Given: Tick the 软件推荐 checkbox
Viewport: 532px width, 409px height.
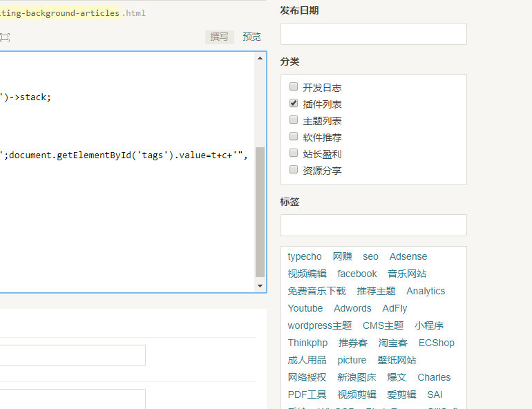Looking at the screenshot, I should pos(294,136).
